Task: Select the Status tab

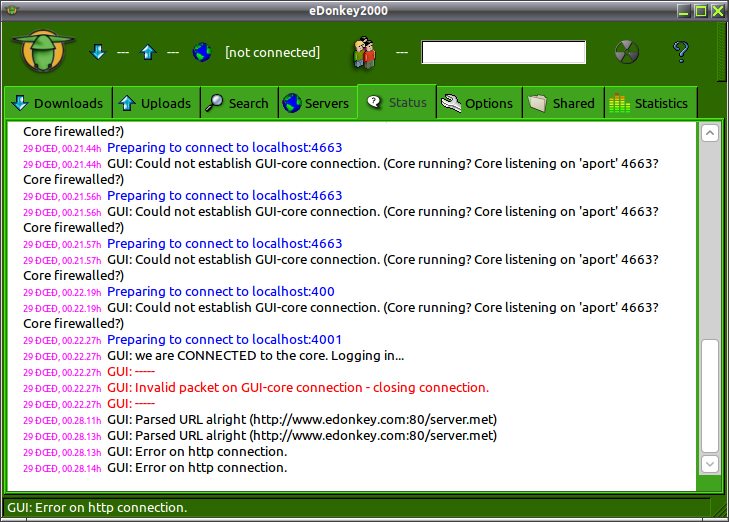Action: 397,102
